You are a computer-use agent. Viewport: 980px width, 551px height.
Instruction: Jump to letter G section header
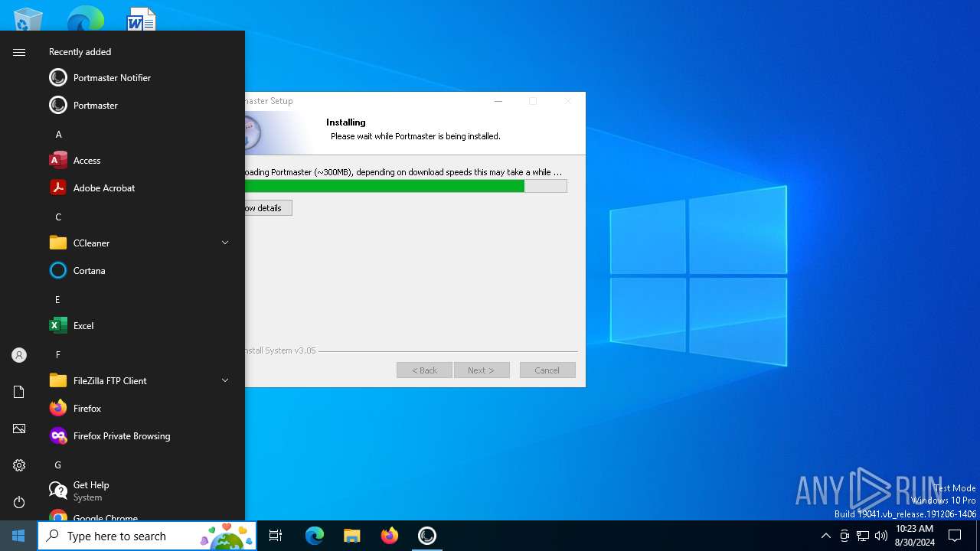coord(57,465)
